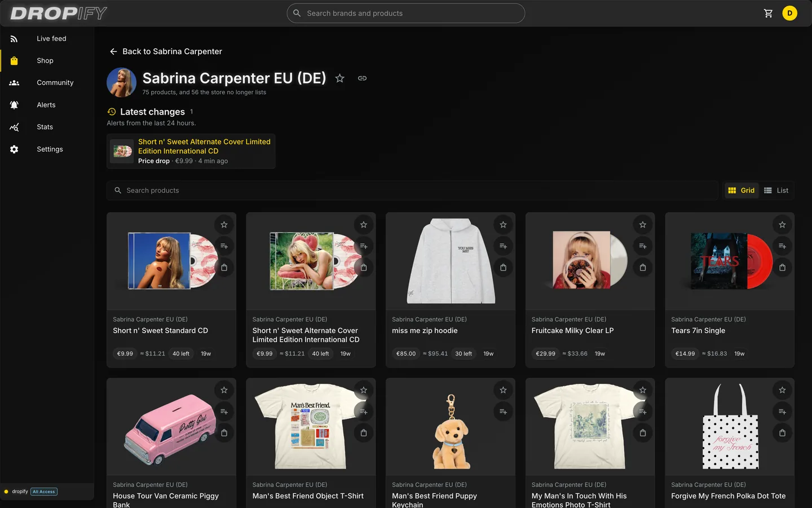Click the Sabrina Carpenter store avatar
This screenshot has width=812, height=508.
point(121,82)
